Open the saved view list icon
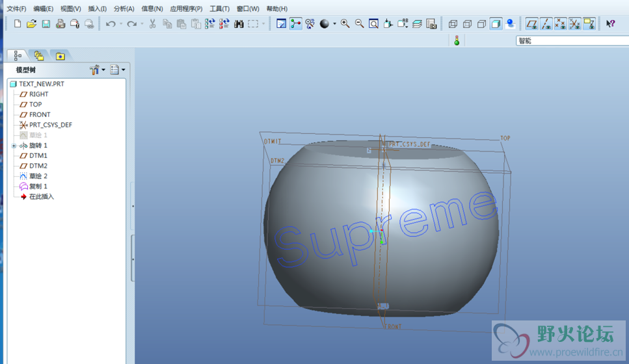The height and width of the screenshot is (364, 629). 403,24
